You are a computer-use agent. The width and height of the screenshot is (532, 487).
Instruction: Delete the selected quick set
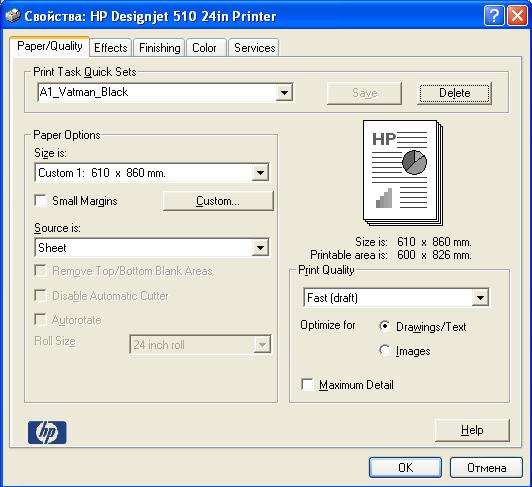[x=455, y=93]
